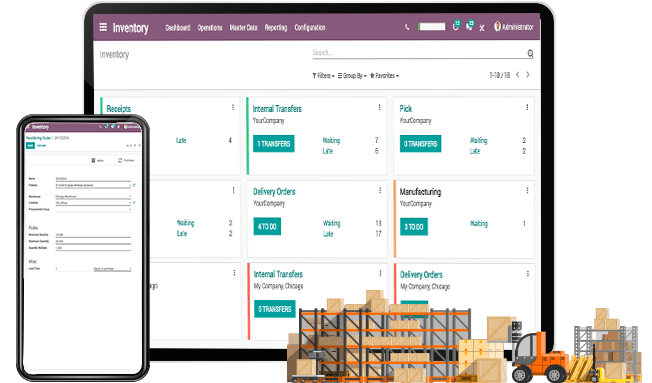
Task: Click the 1 TRANSFERS button
Action: (x=274, y=144)
